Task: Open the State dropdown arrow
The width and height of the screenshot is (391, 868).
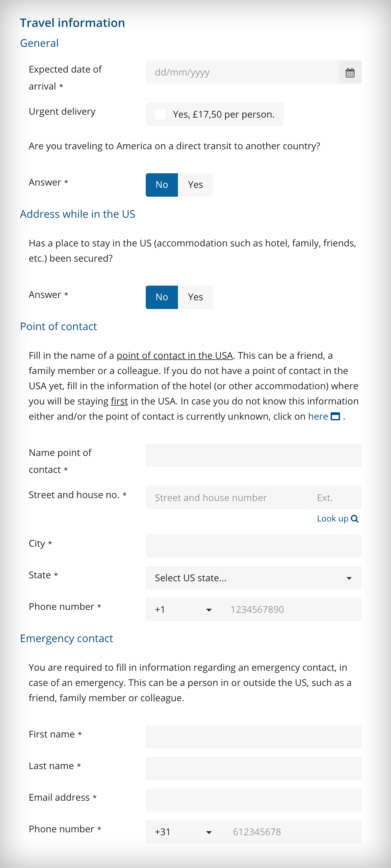Action: tap(349, 577)
